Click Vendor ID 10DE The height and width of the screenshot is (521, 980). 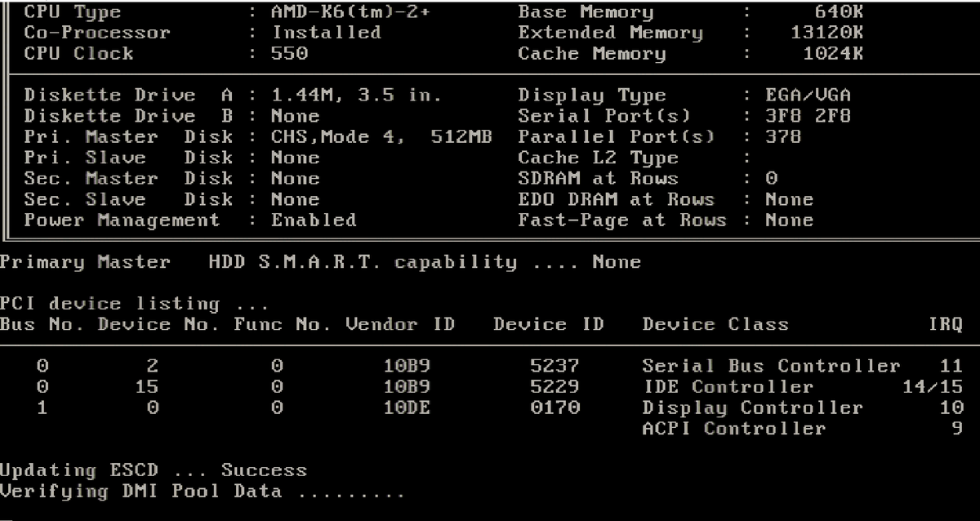point(407,407)
